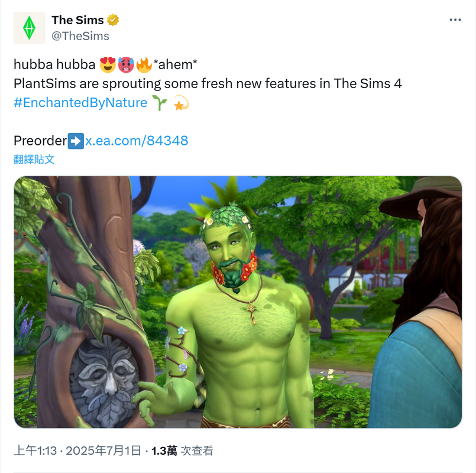The width and height of the screenshot is (476, 473).
Task: Click the seedling emoji after hashtag
Action: tap(160, 103)
